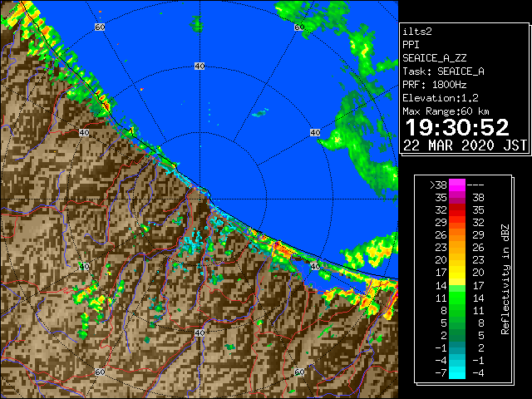Screen dimensions: 532x399
Task: Click the "Max Range:60 km" line
Action: (446, 111)
